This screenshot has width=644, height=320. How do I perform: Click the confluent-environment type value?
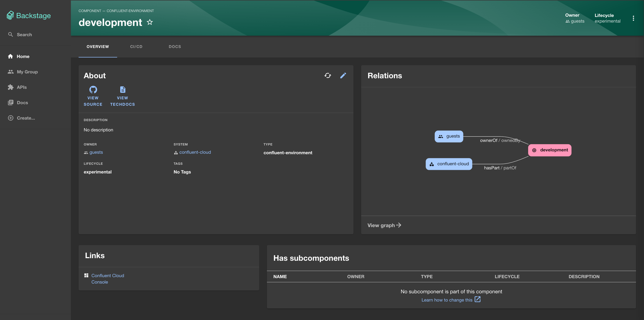[x=288, y=153]
